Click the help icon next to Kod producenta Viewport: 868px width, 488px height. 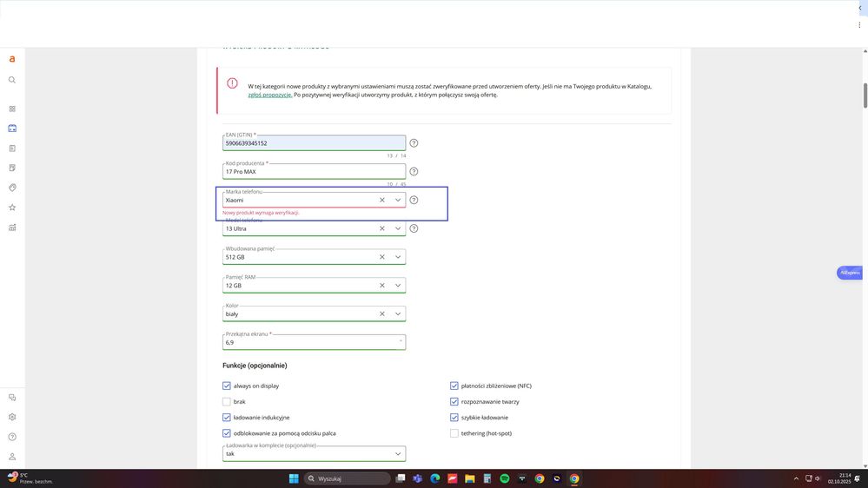pyautogui.click(x=414, y=172)
